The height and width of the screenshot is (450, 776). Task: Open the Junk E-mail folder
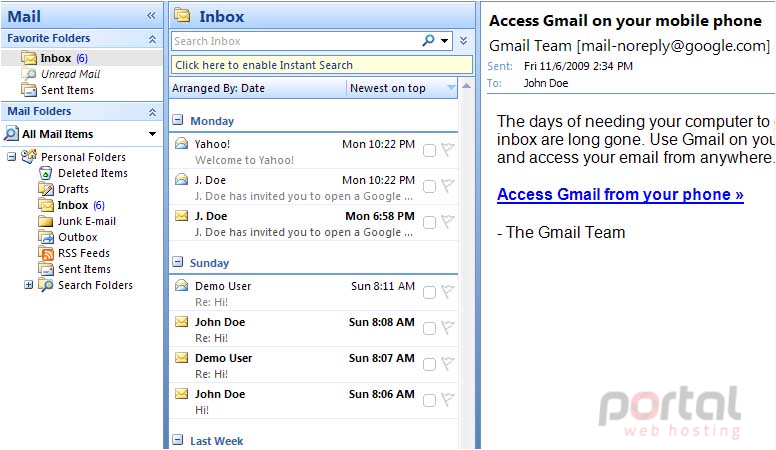click(x=87, y=221)
